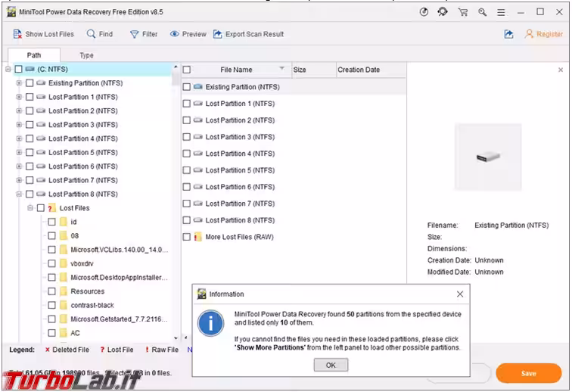This screenshot has width=572, height=392.
Task: Click Export Scan Result icon
Action: pos(219,34)
